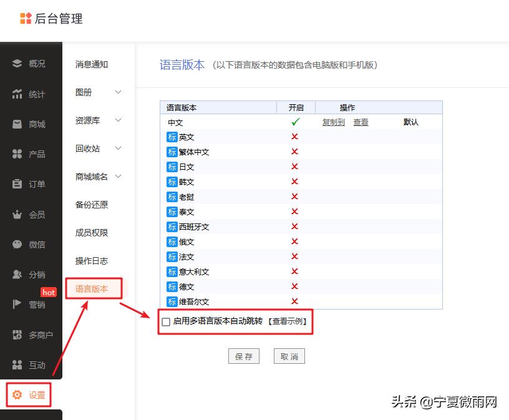Open the 微信 WeChat section icon
Screen dimensions: 509x420
pos(16,244)
